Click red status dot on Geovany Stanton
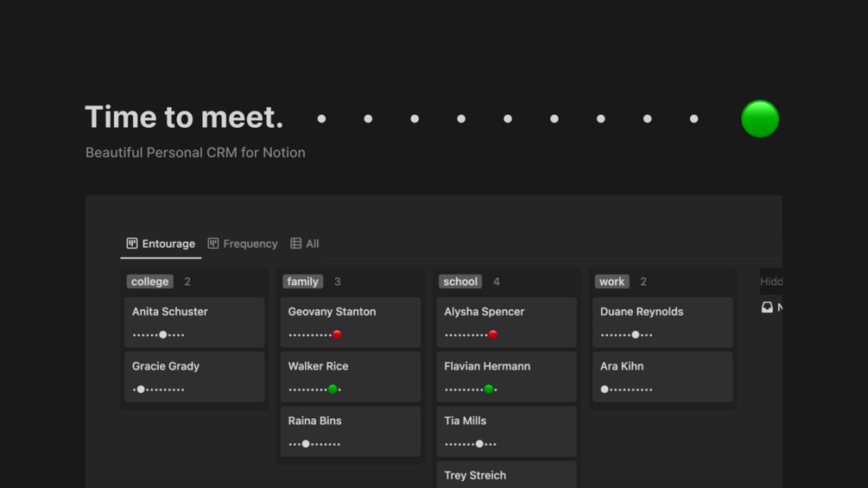The height and width of the screenshot is (488, 868). (x=337, y=334)
